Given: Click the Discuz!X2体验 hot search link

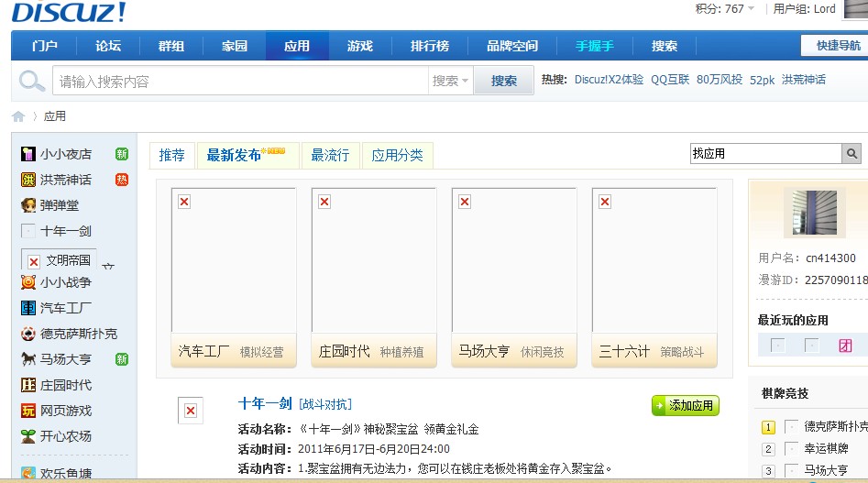Looking at the screenshot, I should (x=609, y=80).
